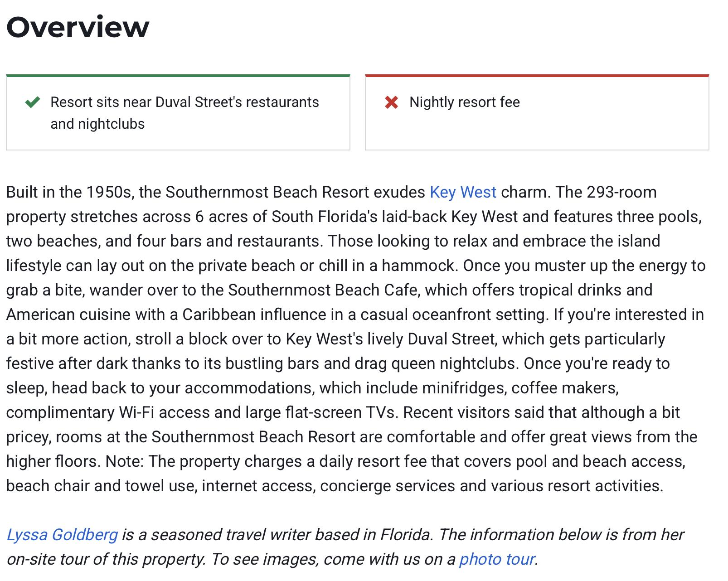Click the words Southernmost Beach Cafe
This screenshot has height=581, width=728.
(322, 290)
